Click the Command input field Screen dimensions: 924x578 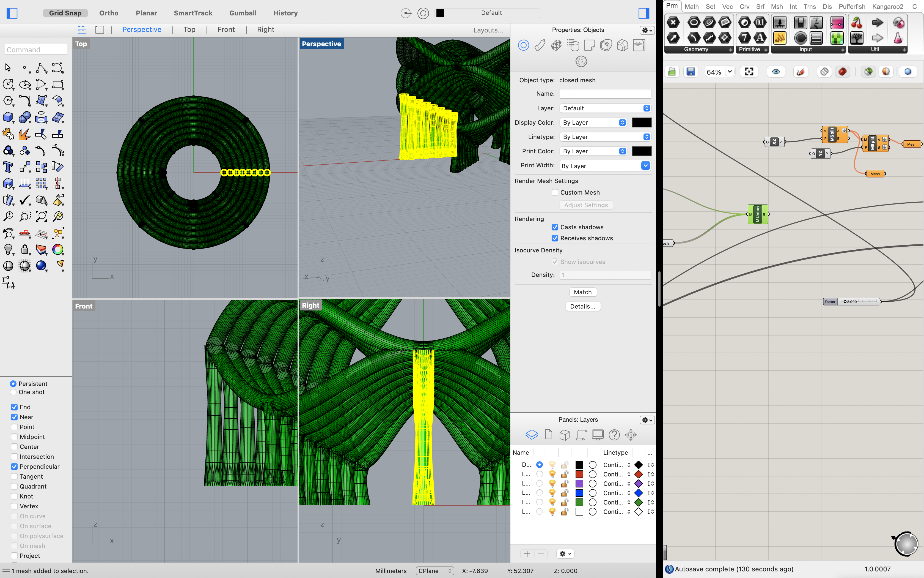[x=36, y=50]
